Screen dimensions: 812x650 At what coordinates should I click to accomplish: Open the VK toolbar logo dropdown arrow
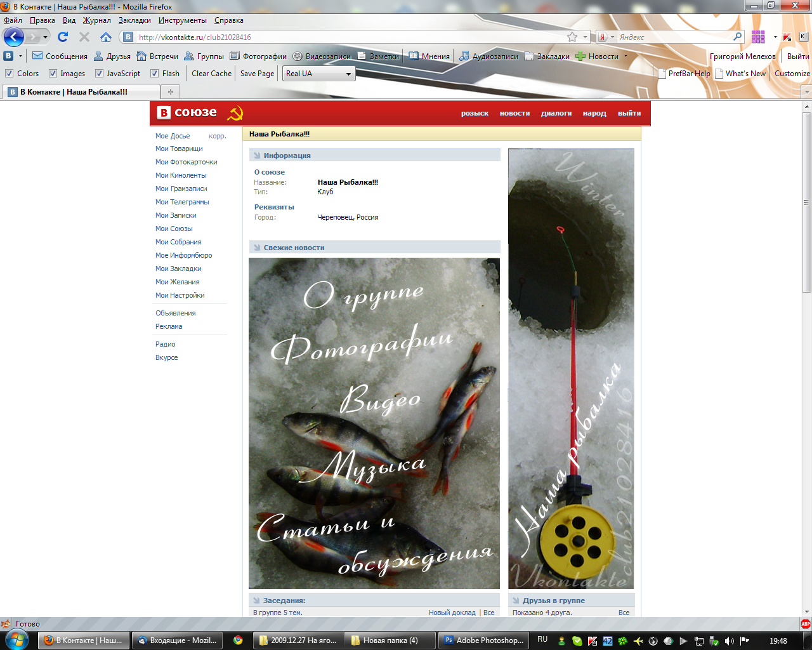pyautogui.click(x=20, y=56)
